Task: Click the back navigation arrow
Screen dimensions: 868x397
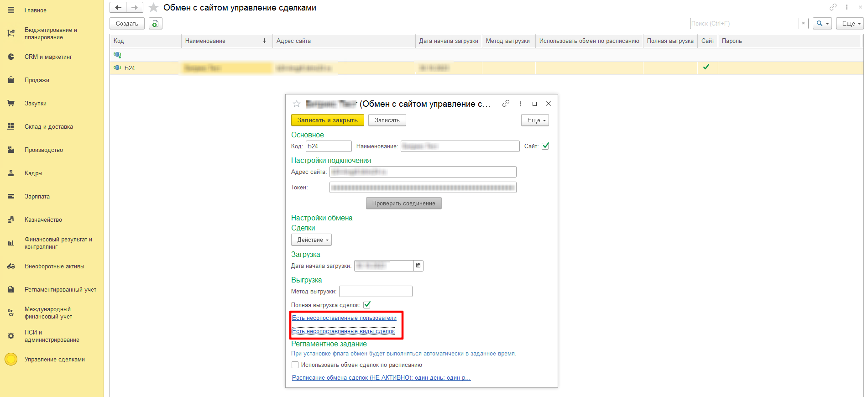Action: (x=118, y=8)
